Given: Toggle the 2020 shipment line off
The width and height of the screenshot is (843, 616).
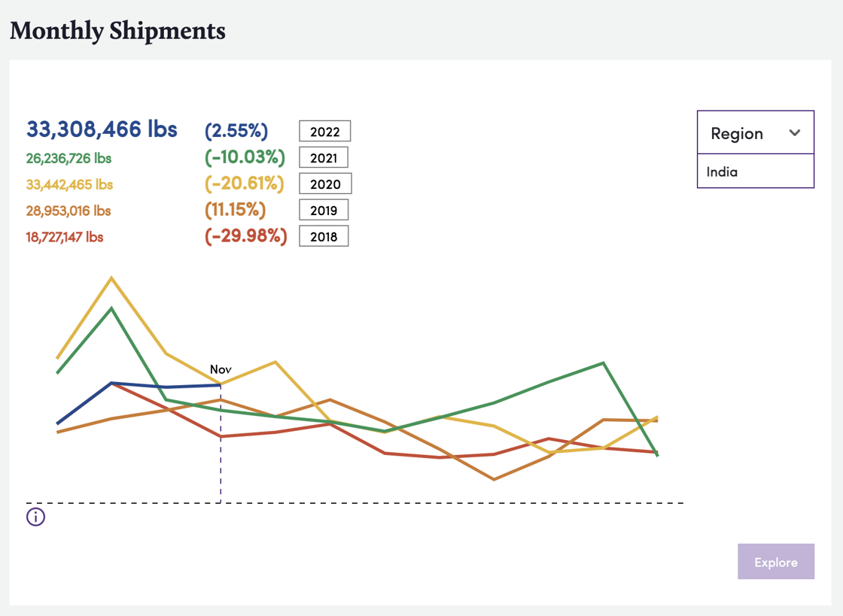Looking at the screenshot, I should pyautogui.click(x=324, y=184).
